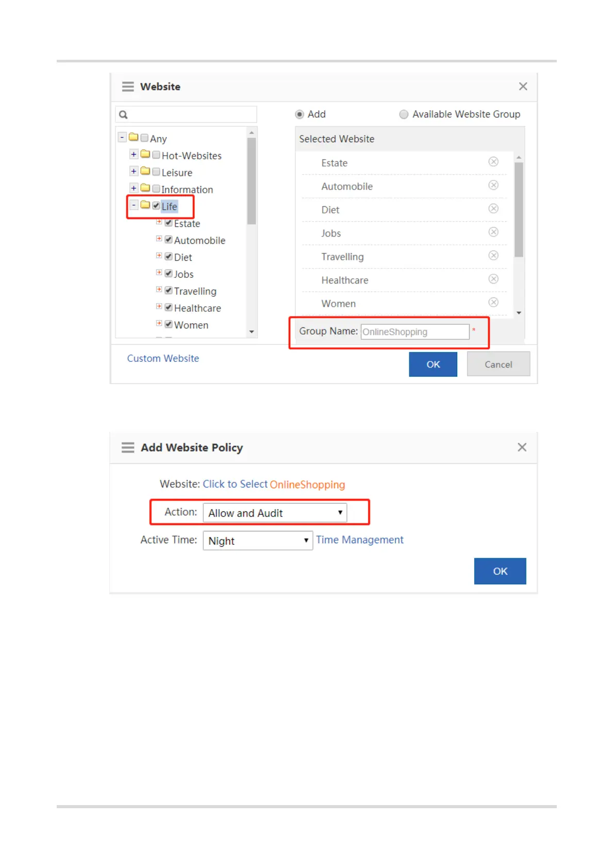Click the Website dialog menu icon
The width and height of the screenshot is (614, 868).
pos(128,87)
